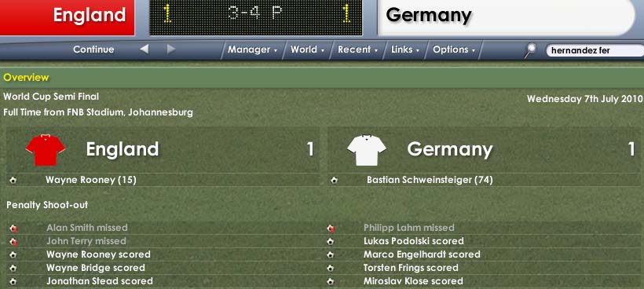The image size is (644, 289).
Task: Click the back navigation arrow
Action: 144,49
